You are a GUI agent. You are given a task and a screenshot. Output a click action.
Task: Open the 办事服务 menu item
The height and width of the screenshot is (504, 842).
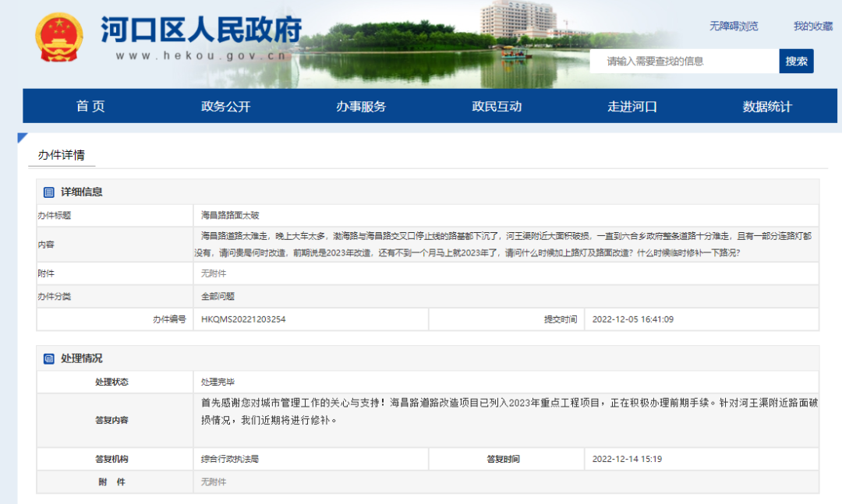(361, 106)
